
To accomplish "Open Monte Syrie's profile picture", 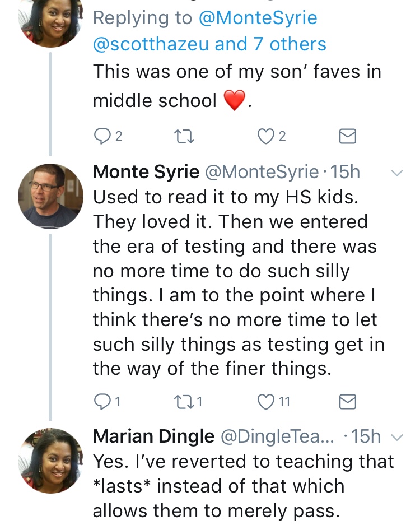I will pos(50,196).
